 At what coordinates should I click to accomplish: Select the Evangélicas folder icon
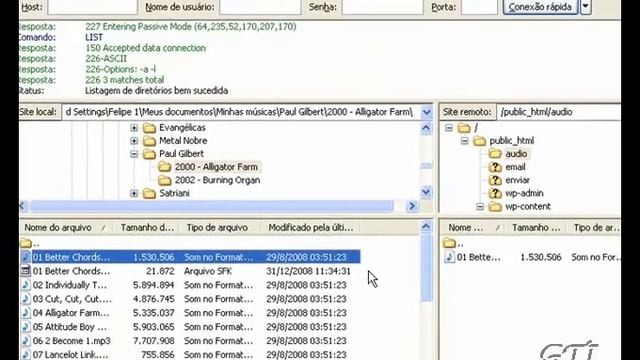click(149, 128)
